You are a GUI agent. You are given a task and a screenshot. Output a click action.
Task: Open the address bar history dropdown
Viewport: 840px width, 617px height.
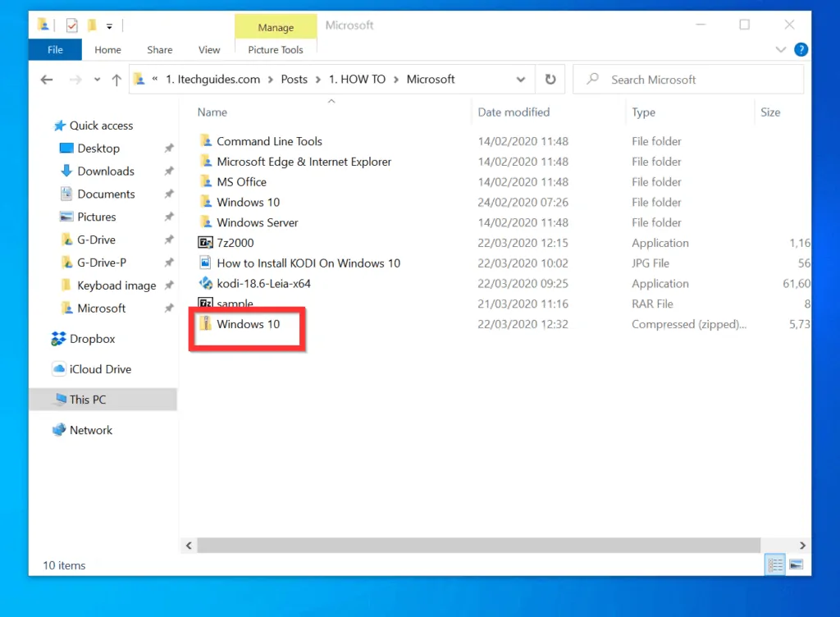click(521, 80)
